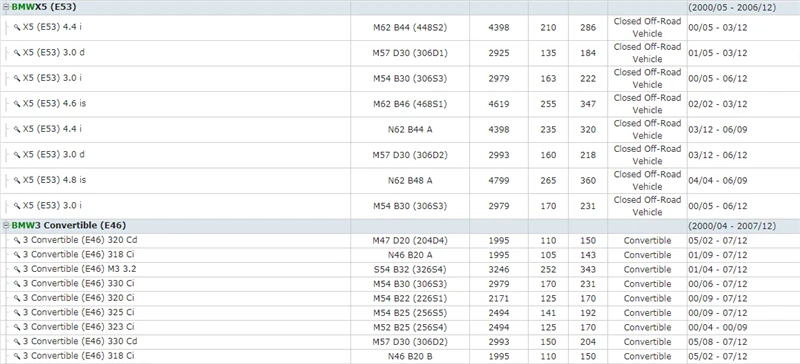Image resolution: width=800 pixels, height=364 pixels.
Task: Click horsepower value 360
Action: click(588, 181)
